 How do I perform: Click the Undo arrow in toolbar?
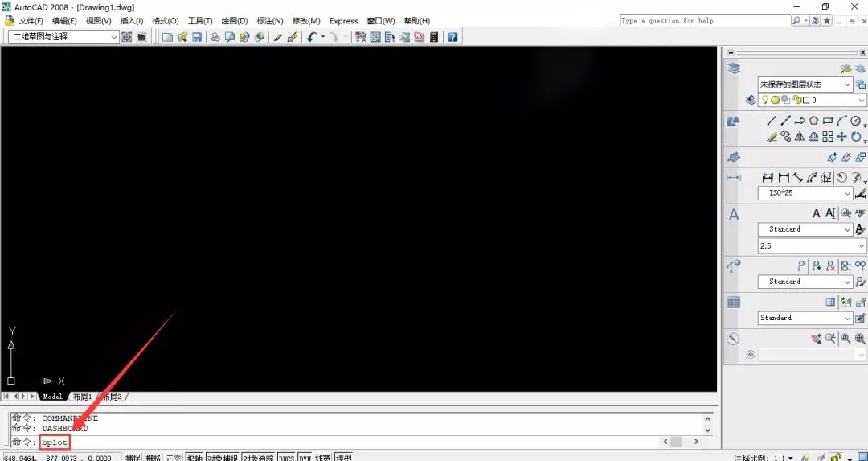tap(312, 37)
